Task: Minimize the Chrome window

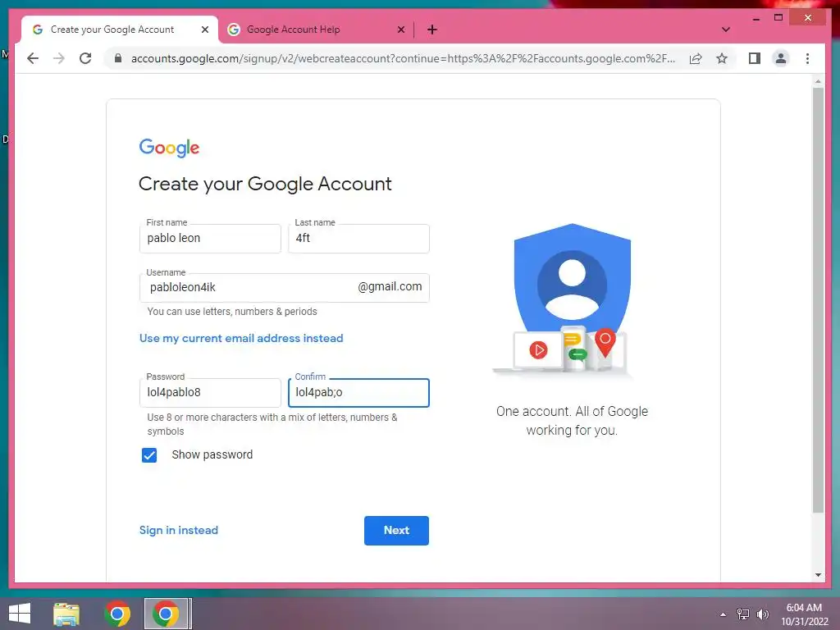Action: pyautogui.click(x=756, y=18)
